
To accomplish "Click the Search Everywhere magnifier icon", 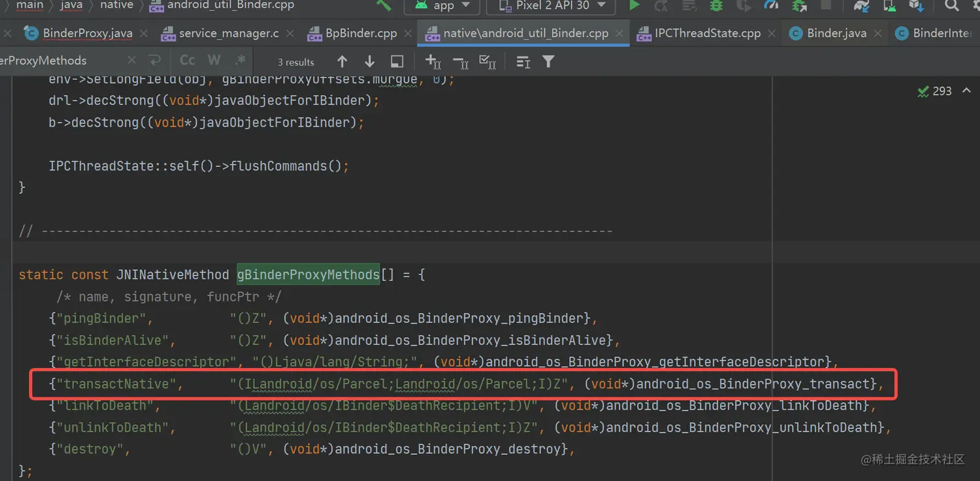I will pyautogui.click(x=951, y=6).
